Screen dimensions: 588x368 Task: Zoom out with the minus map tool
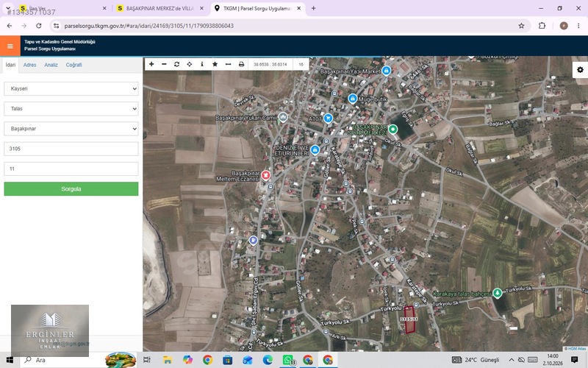(x=164, y=64)
